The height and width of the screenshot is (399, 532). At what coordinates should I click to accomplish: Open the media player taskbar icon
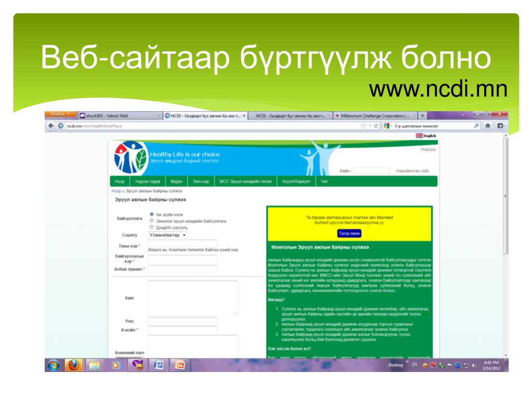pyautogui.click(x=116, y=365)
